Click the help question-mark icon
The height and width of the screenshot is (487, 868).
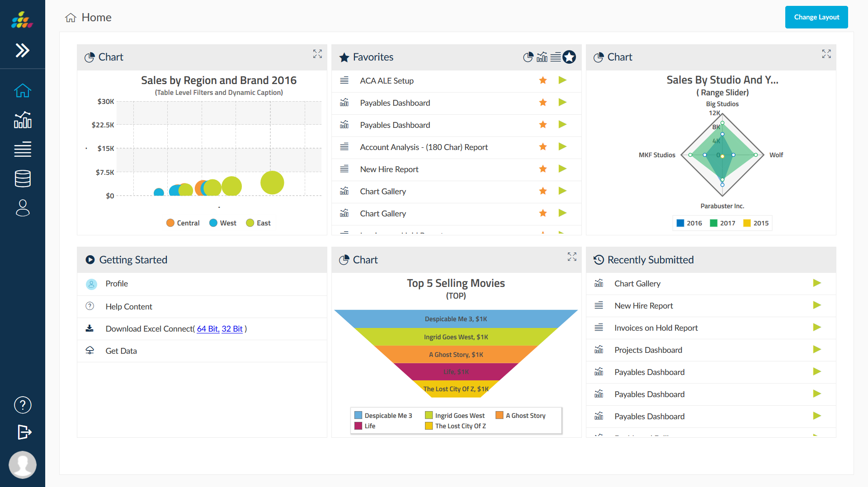22,405
